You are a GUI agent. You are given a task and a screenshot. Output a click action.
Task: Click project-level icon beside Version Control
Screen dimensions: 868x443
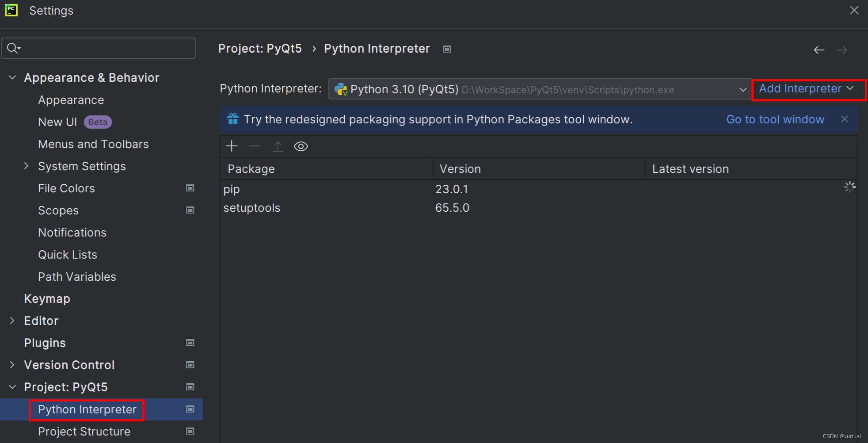click(x=190, y=365)
